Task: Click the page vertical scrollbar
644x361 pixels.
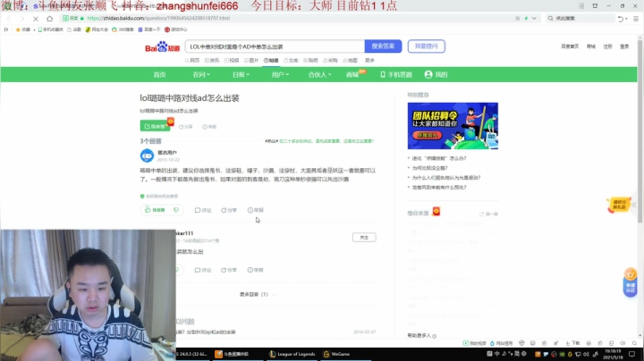Action: [640, 131]
